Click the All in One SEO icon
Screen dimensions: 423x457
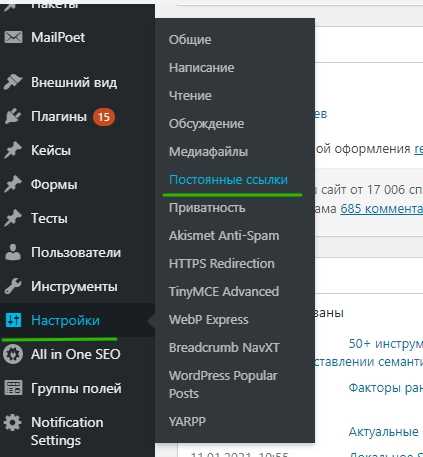(13, 354)
